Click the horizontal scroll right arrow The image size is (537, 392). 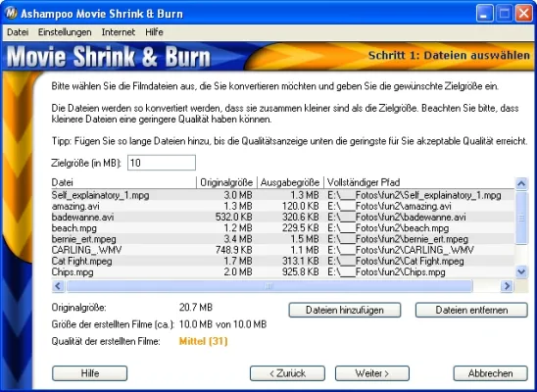coord(507,285)
